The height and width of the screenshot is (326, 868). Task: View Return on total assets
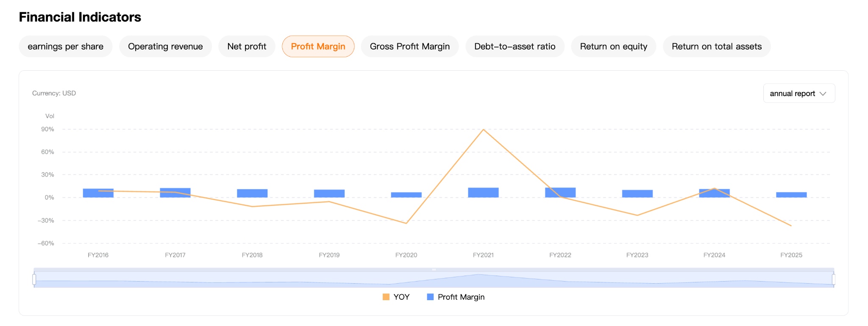tap(716, 47)
